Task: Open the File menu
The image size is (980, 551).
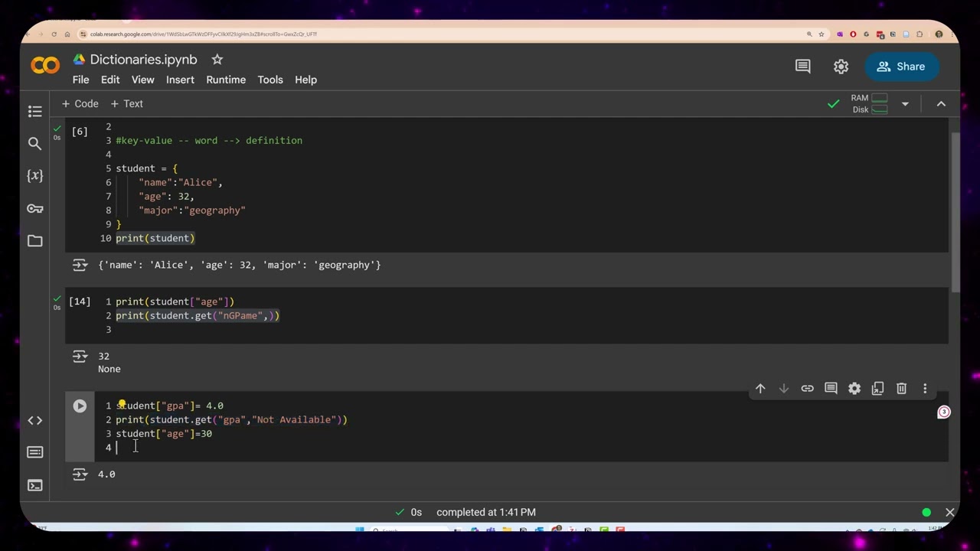Action: click(x=80, y=80)
